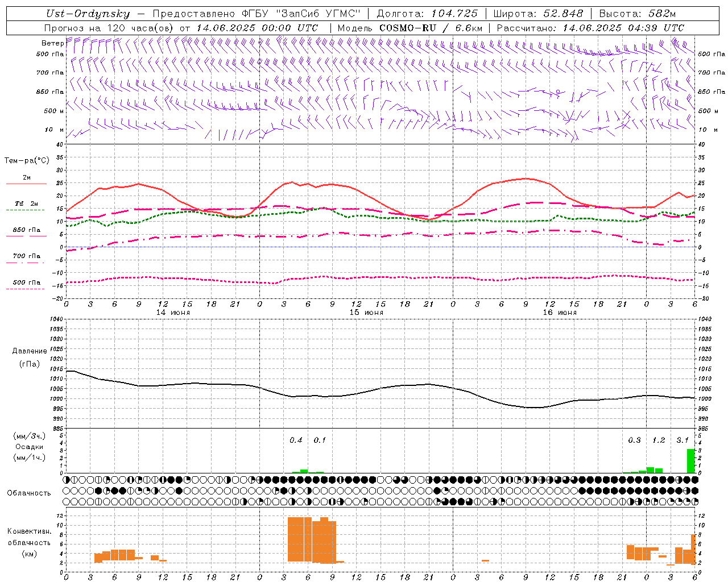
Task: Click the (мм/1ч.) precipitation unit label
Action: tap(30, 457)
